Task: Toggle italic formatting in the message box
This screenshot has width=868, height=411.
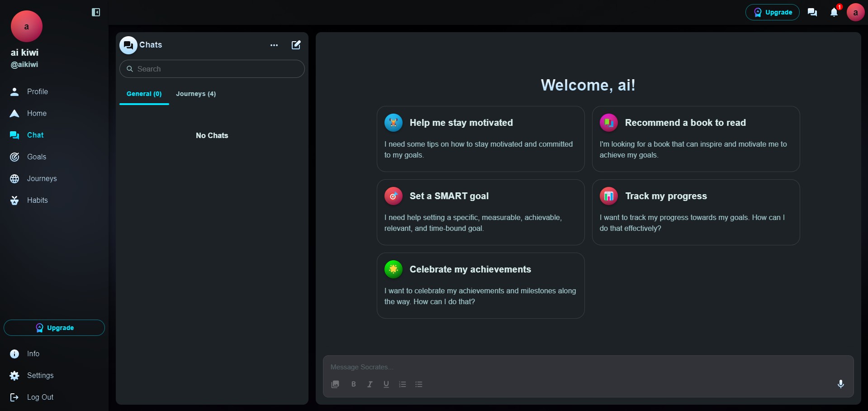Action: [370, 384]
